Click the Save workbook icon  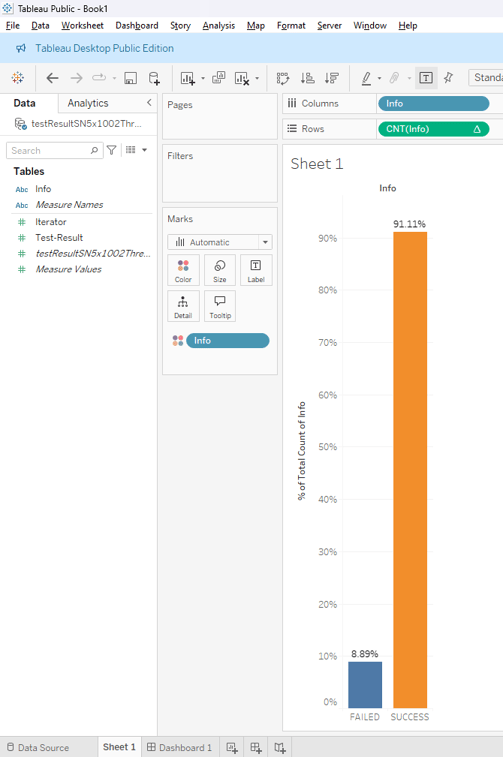[x=130, y=78]
